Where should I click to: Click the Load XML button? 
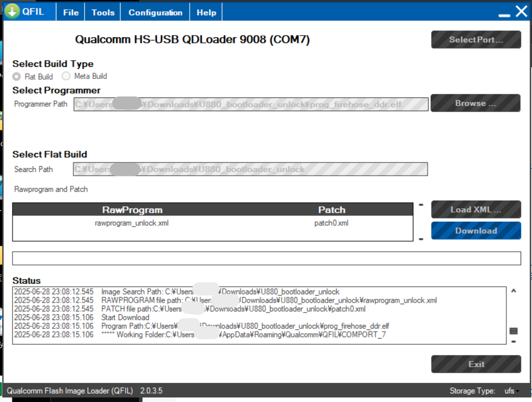click(x=476, y=209)
